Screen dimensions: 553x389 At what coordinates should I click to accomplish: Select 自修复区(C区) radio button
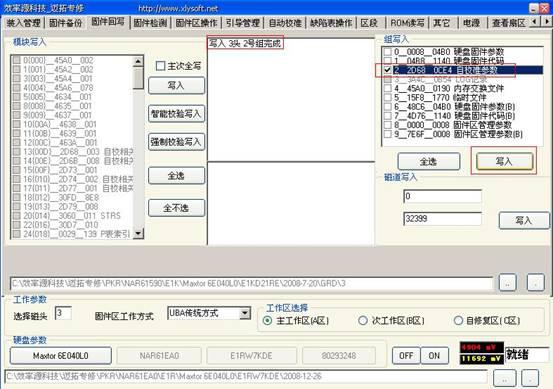coord(458,321)
